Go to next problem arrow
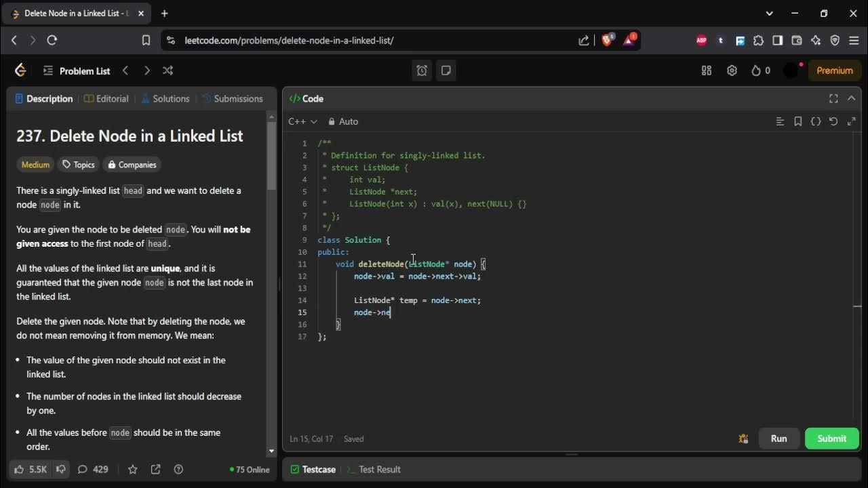Image resolution: width=868 pixels, height=488 pixels. tap(146, 70)
